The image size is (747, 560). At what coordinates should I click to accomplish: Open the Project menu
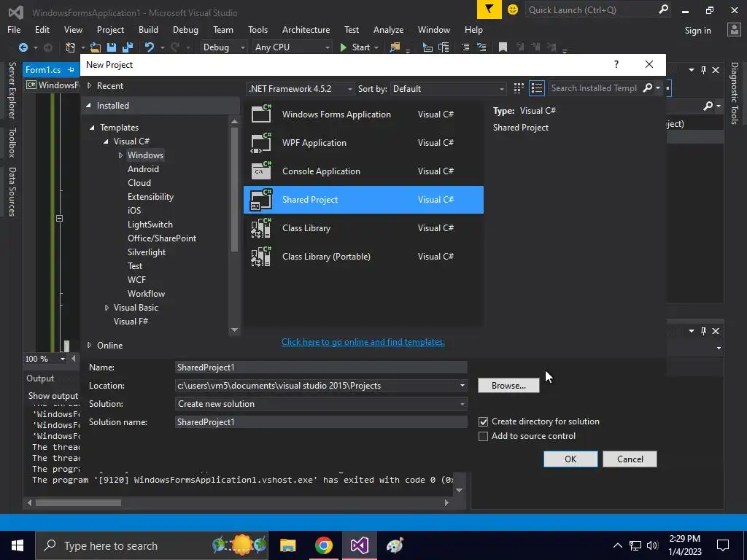[x=110, y=29]
